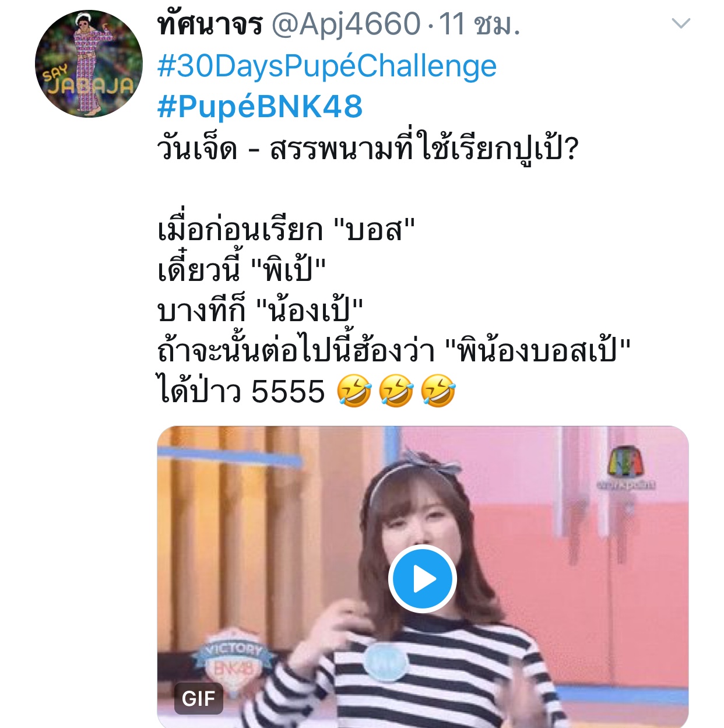
Task: Tap the 11 ชม. timestamp
Action: click(x=479, y=24)
